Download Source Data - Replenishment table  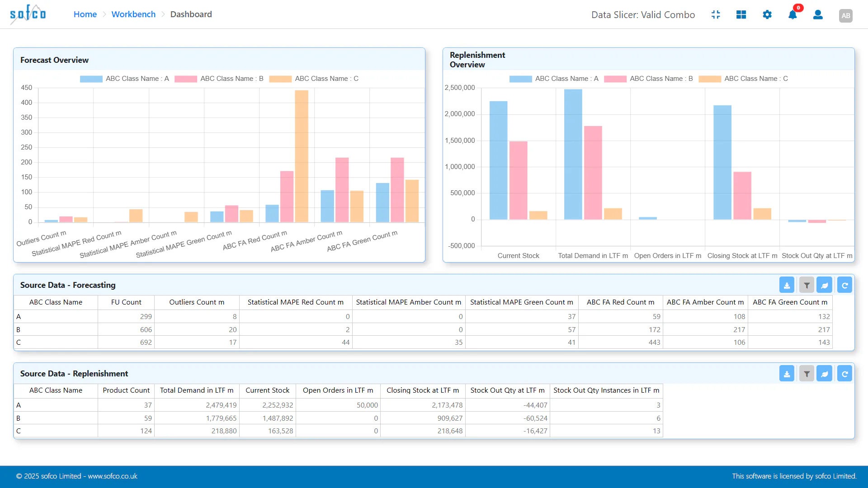pyautogui.click(x=787, y=374)
